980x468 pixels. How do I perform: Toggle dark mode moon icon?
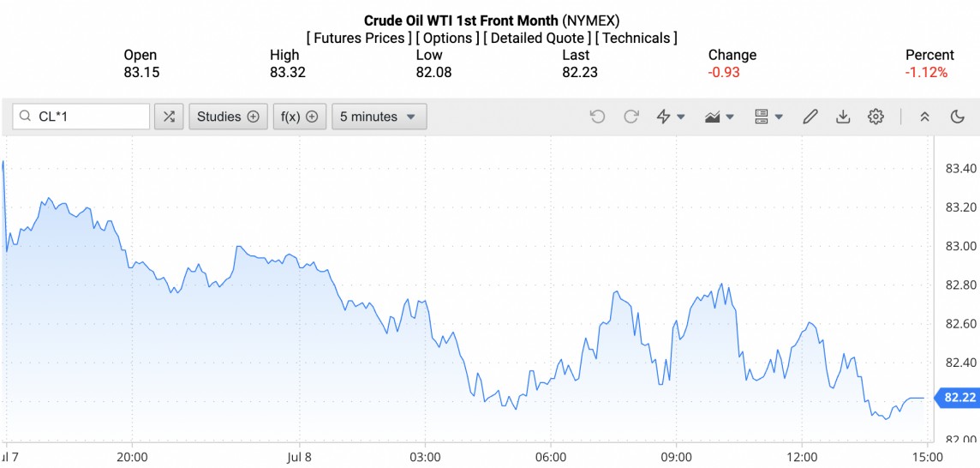pos(958,117)
